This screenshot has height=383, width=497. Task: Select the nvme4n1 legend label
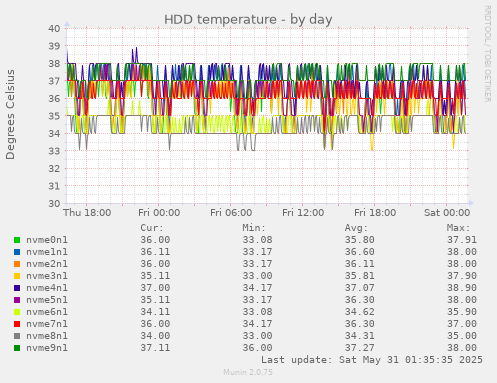tap(47, 288)
